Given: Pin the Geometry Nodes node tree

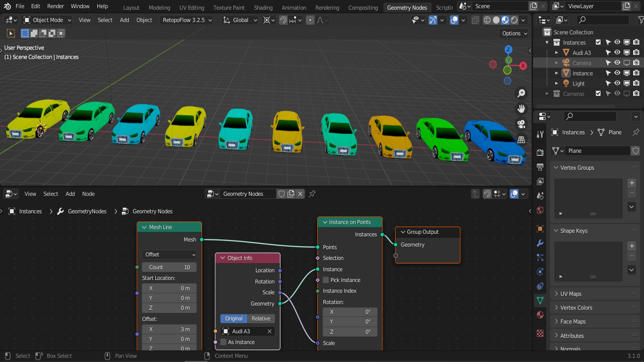Looking at the screenshot, I should 312,194.
